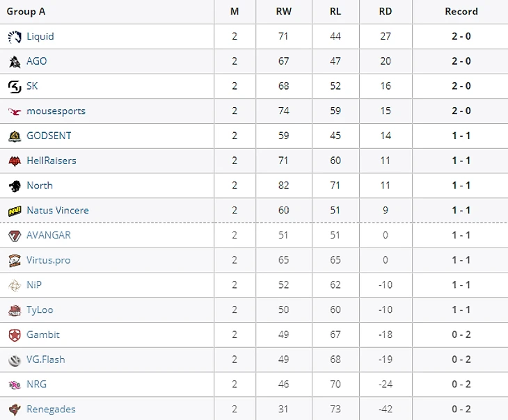Viewport: 508px width, 420px height.
Task: Click the Natus Vincere logo icon
Action: pos(15,211)
